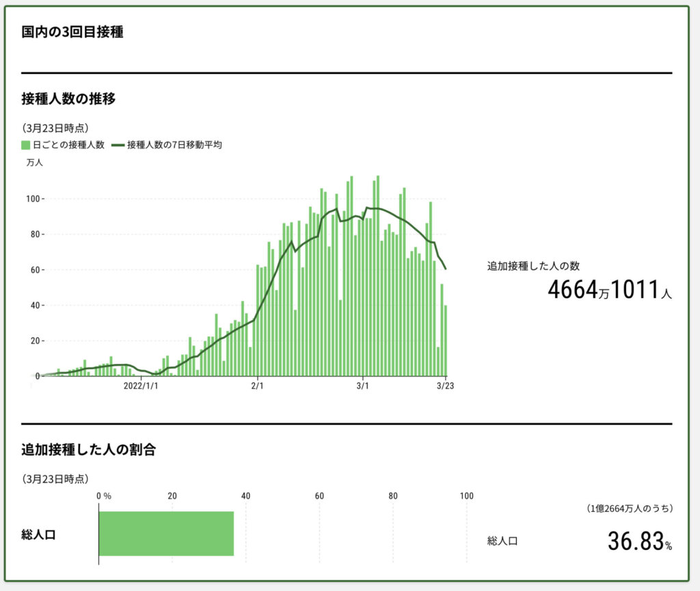The width and height of the screenshot is (700, 591).
Task: Click the 追加接種した人の数 label
Action: tap(533, 265)
